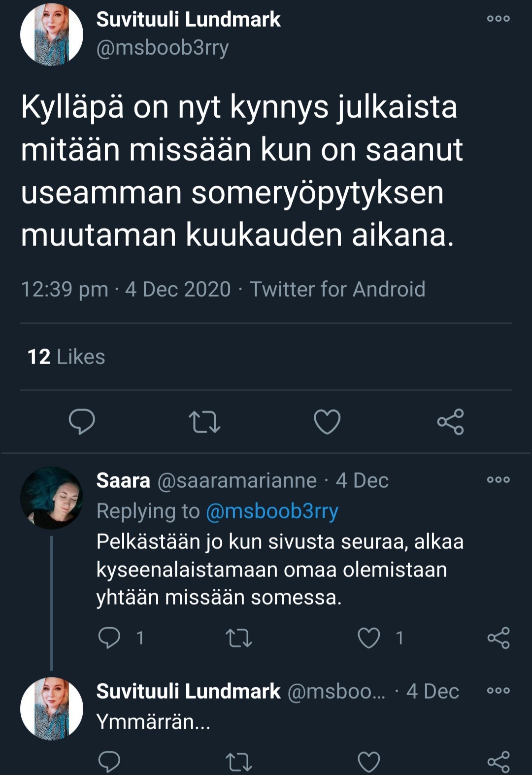Open the @msboob3rry mention link
The image size is (532, 775).
(x=272, y=511)
